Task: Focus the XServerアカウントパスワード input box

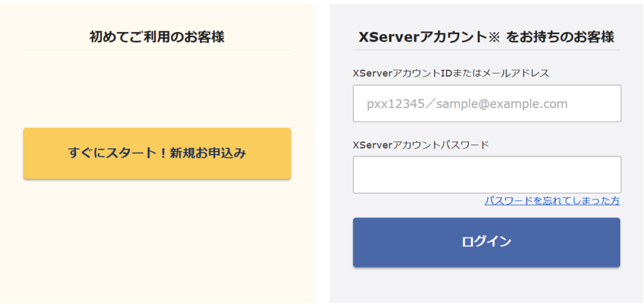Action: 487,174
